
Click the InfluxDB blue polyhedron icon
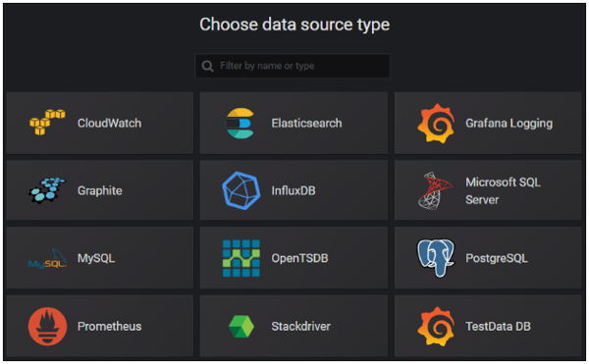coord(241,190)
